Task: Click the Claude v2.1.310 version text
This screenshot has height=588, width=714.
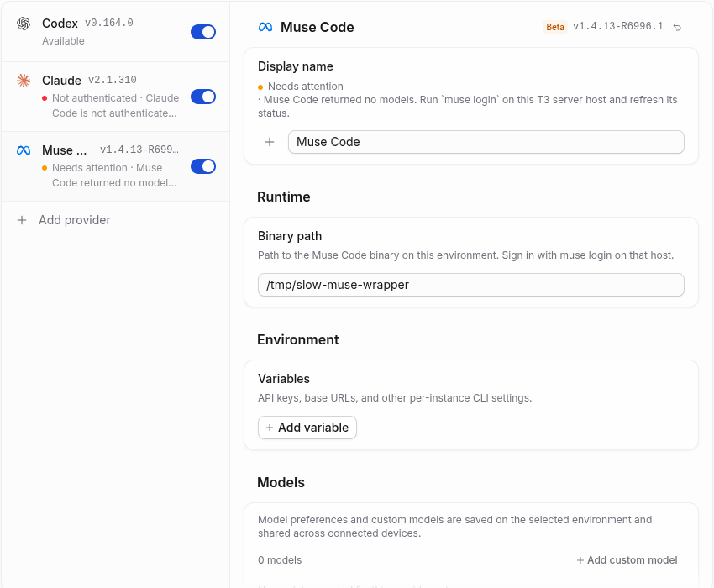Action: [x=113, y=80]
